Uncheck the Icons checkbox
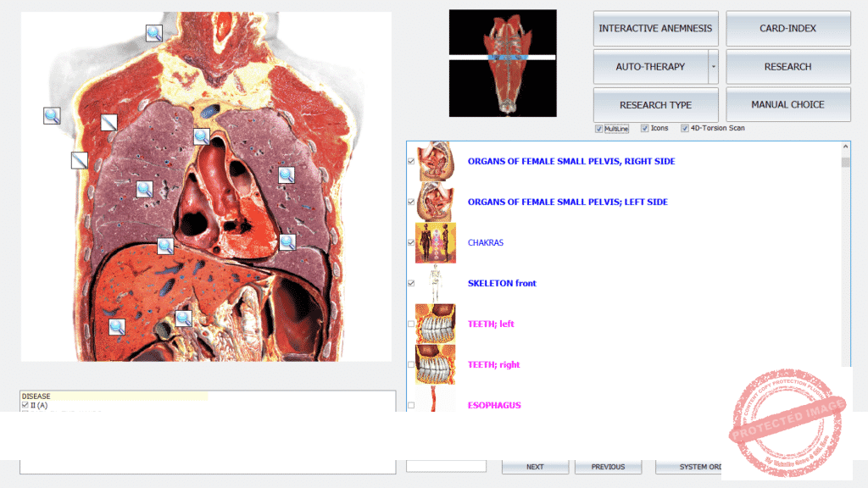This screenshot has height=488, width=868. [644, 129]
